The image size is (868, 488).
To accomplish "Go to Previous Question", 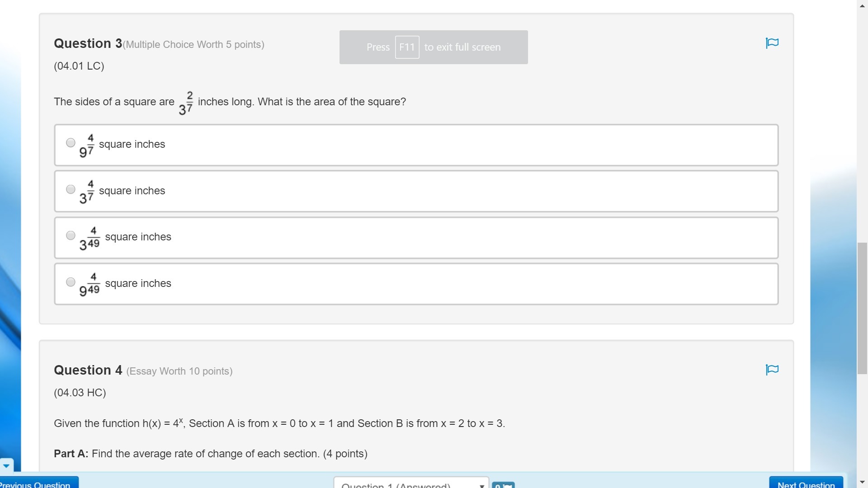I will (38, 483).
